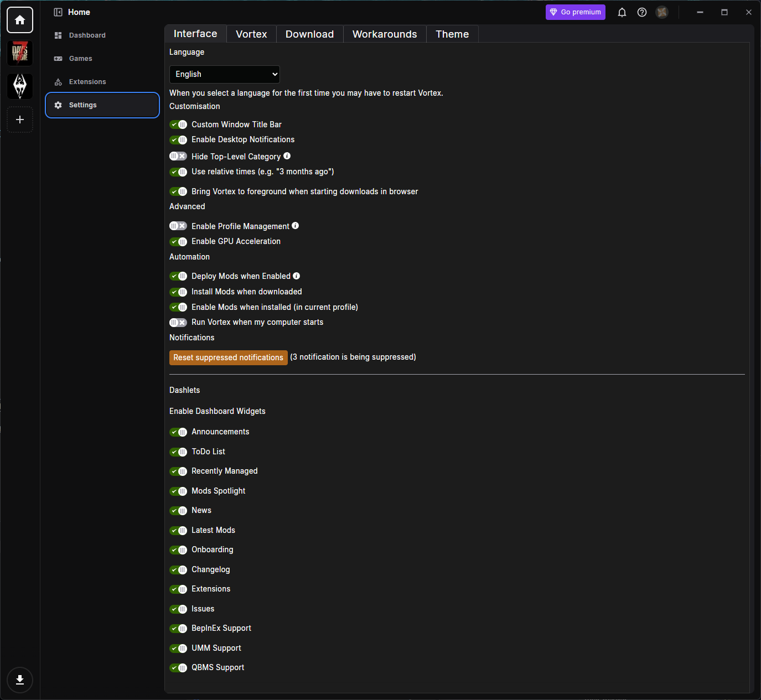Turn on Enable Profile Management
Image resolution: width=761 pixels, height=700 pixels.
pos(178,226)
